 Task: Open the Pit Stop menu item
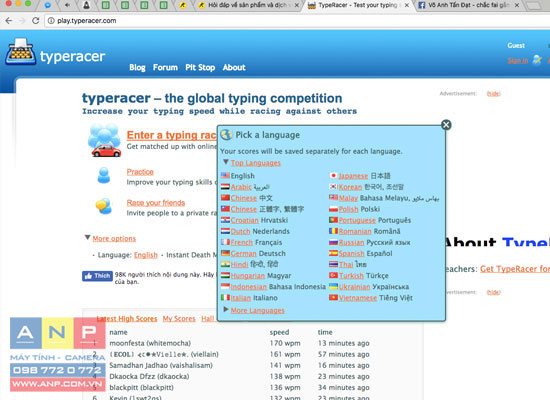click(200, 67)
